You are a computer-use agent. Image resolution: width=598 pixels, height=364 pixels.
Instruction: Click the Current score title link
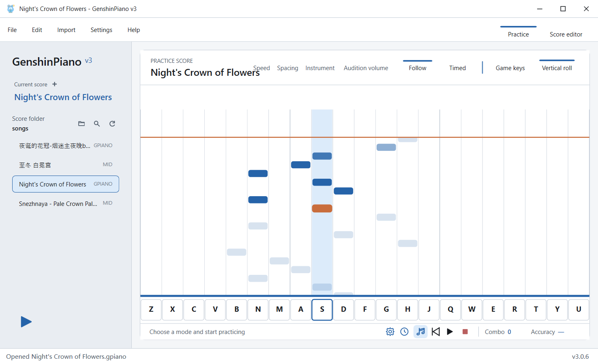[63, 97]
